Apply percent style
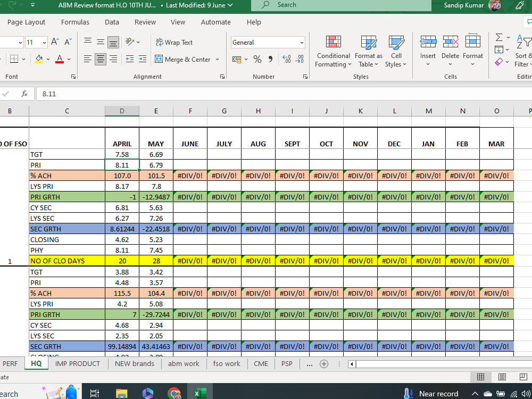The width and height of the screenshot is (532, 399). (x=257, y=60)
